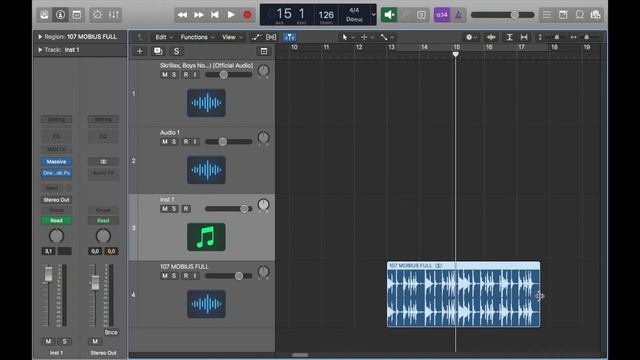Add a new track with plus button
Screen dimensions: 640x360
(140, 51)
